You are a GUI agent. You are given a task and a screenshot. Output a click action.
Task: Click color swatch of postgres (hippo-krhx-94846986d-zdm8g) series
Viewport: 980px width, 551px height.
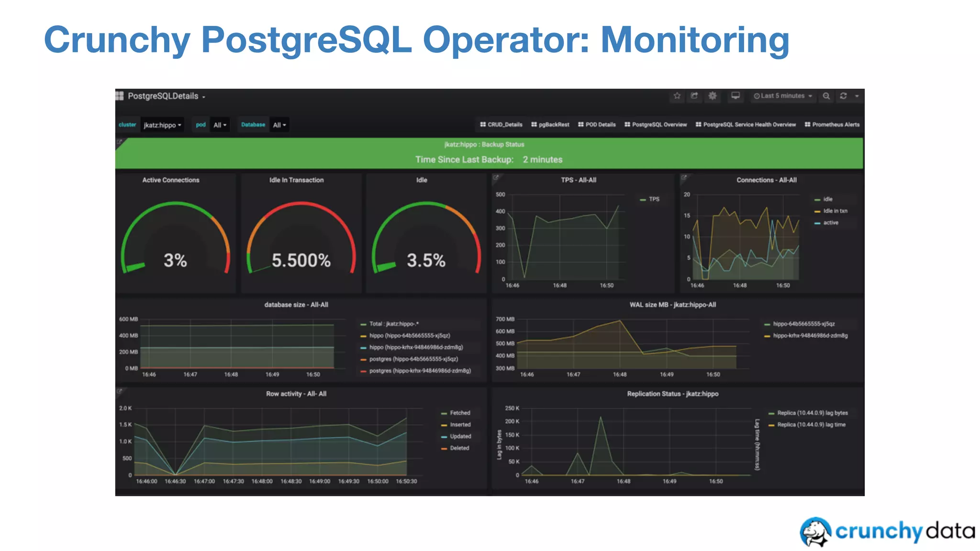pos(364,371)
